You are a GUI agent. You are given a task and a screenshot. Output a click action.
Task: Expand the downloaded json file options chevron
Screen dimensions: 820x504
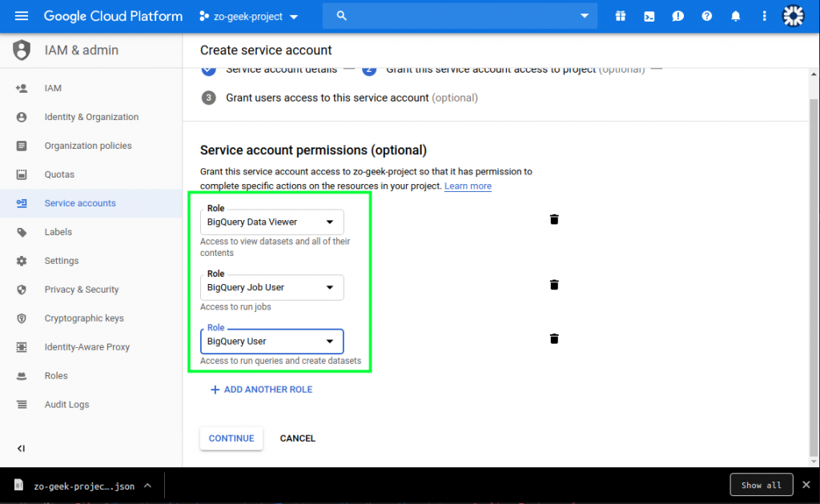pos(148,486)
